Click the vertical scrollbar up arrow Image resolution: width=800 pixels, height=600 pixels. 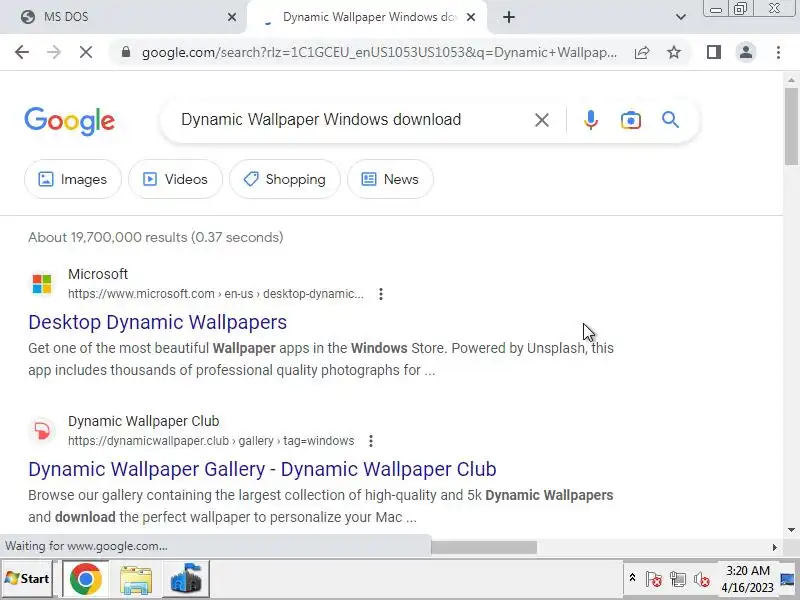pos(791,80)
